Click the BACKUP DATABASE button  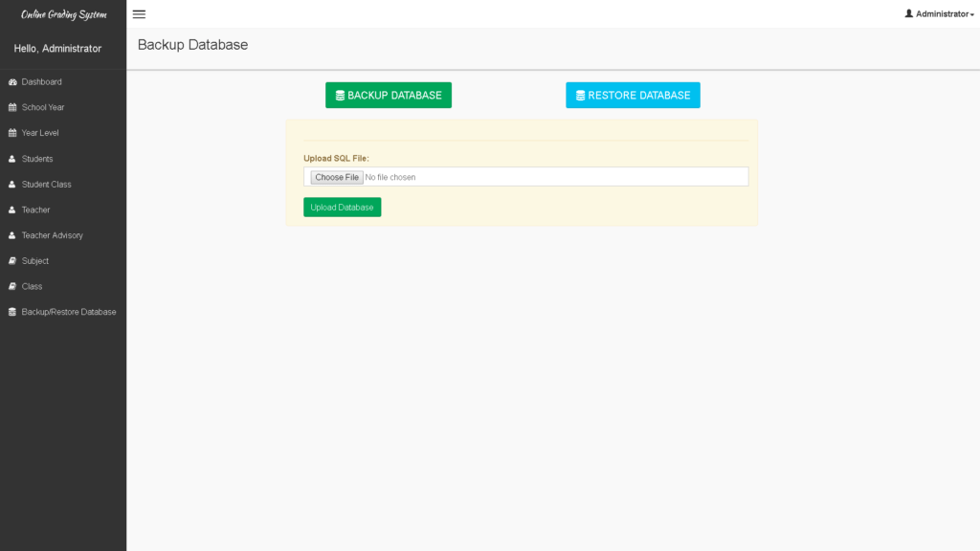[x=388, y=95]
